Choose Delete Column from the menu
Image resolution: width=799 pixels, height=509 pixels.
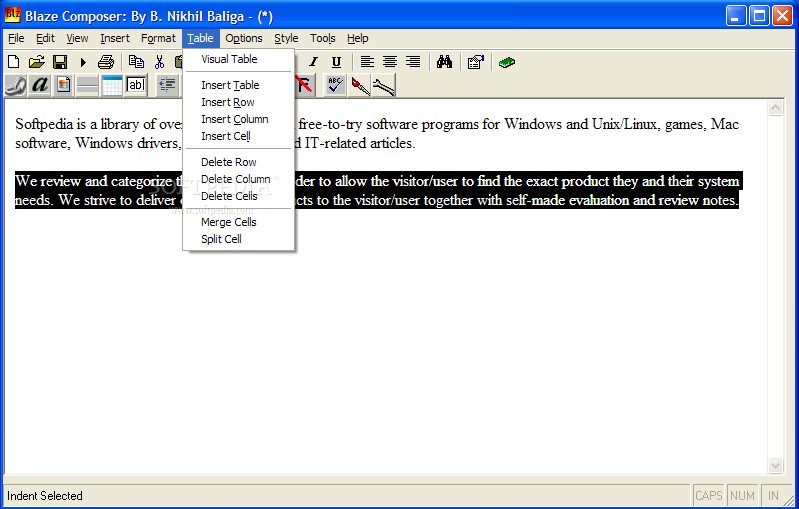point(238,179)
